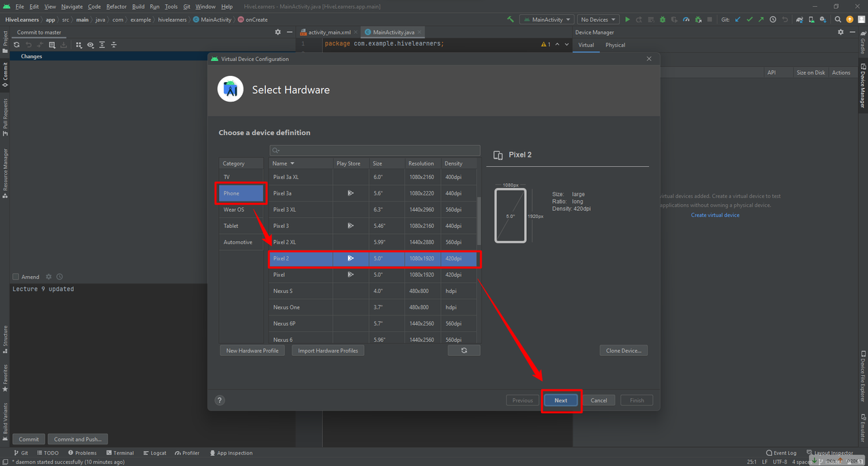868x466 pixels.
Task: Open the user account avatar icon
Action: [861, 20]
